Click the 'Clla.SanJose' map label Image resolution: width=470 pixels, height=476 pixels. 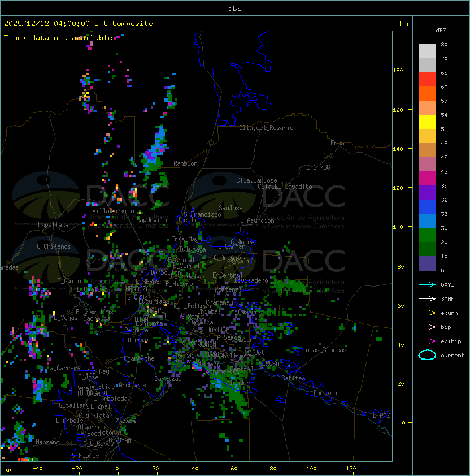[x=256, y=180]
